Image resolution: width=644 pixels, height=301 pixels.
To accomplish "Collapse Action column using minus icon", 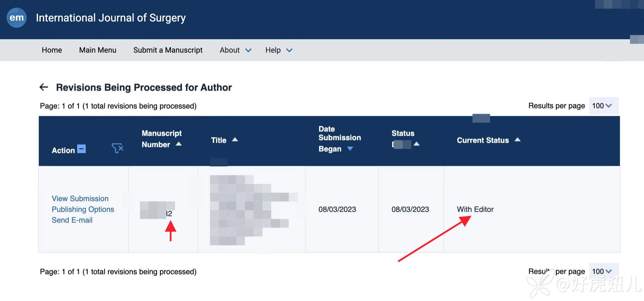I will pos(81,149).
